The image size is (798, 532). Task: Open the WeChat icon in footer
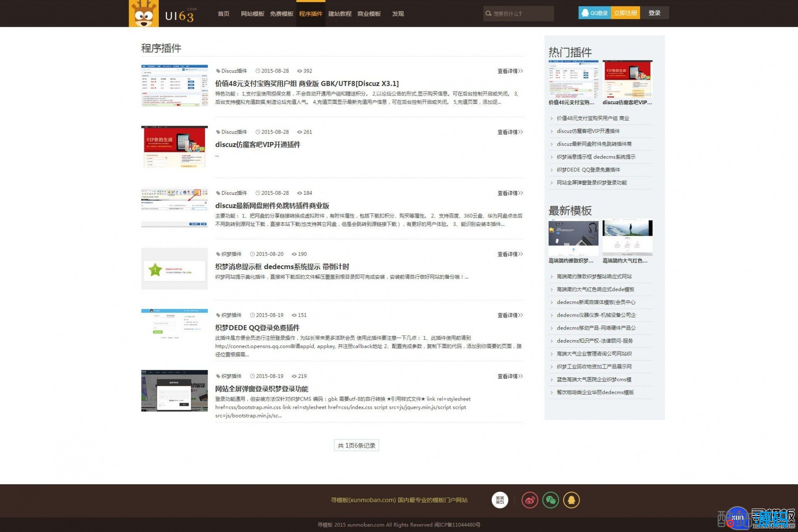(x=550, y=500)
